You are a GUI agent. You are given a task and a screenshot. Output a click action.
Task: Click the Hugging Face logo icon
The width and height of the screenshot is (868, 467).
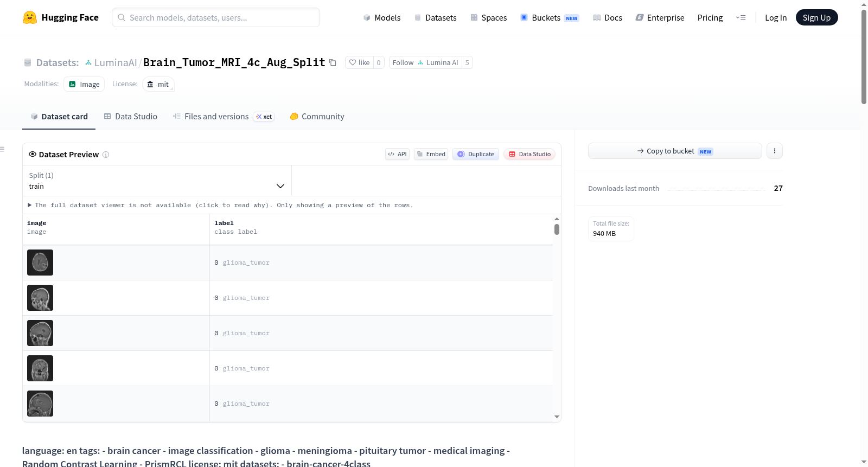30,17
